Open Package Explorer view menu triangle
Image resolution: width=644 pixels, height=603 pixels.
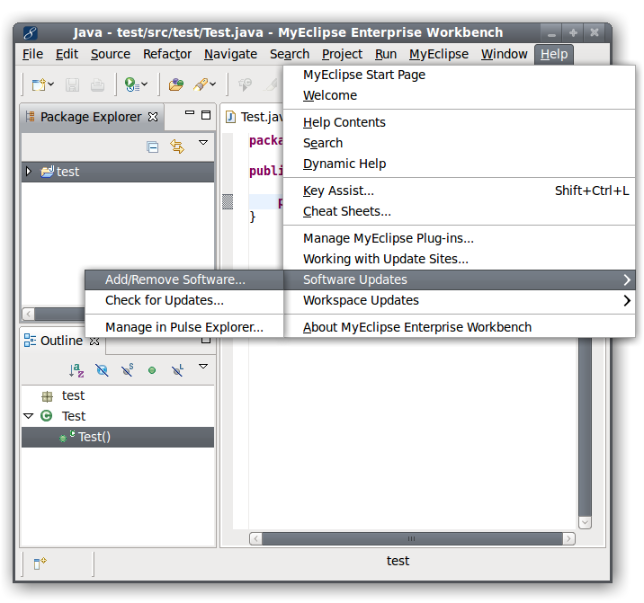coord(203,143)
